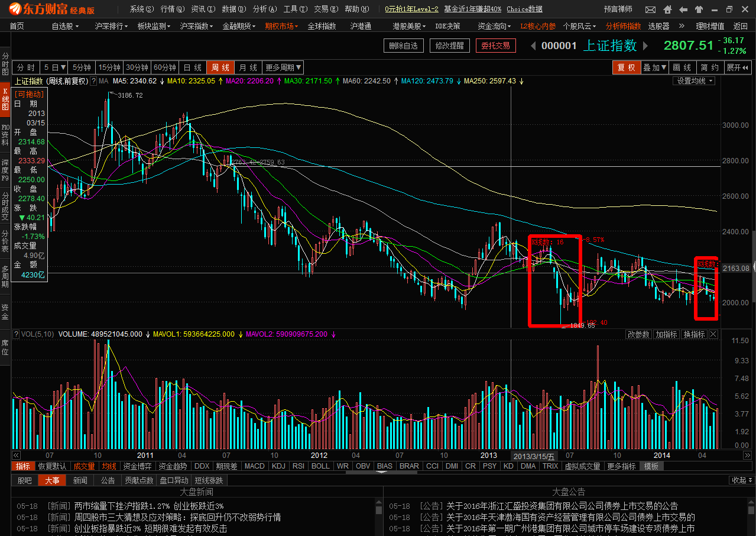Close the VOL indicator panel with X

pos(713,334)
